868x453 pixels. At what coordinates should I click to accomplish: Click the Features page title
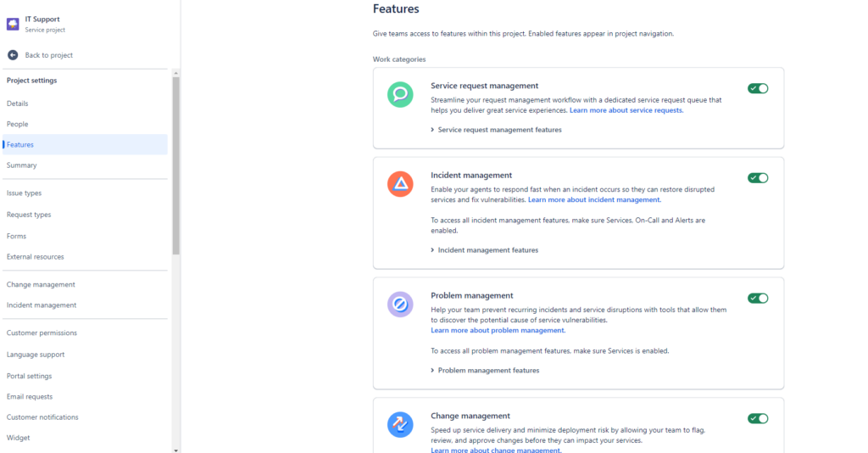[396, 8]
